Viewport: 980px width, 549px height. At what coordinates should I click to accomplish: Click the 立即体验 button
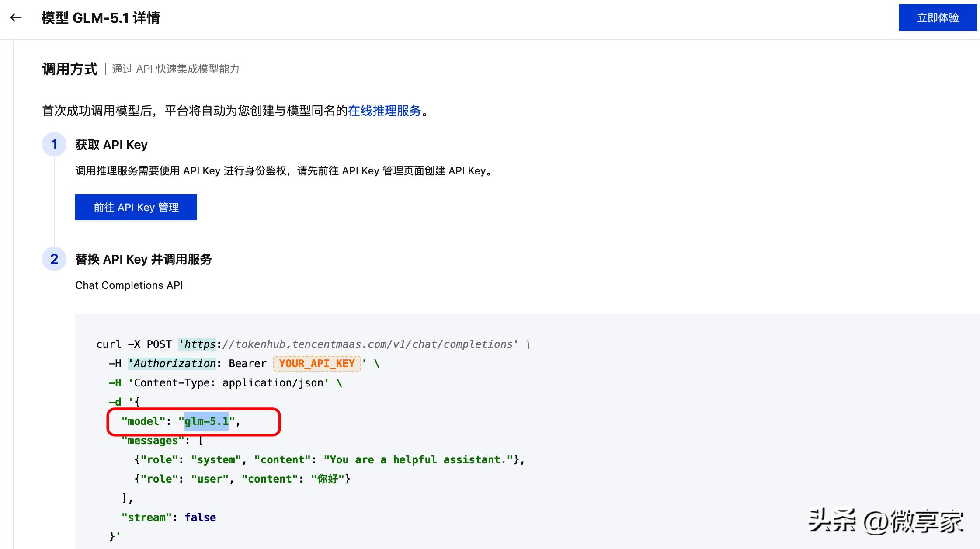click(938, 17)
